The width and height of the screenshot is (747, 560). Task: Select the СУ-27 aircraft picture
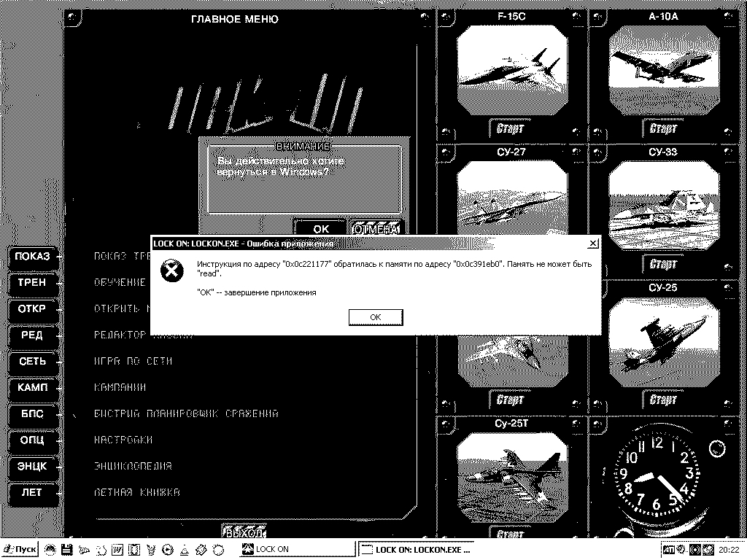(512, 198)
